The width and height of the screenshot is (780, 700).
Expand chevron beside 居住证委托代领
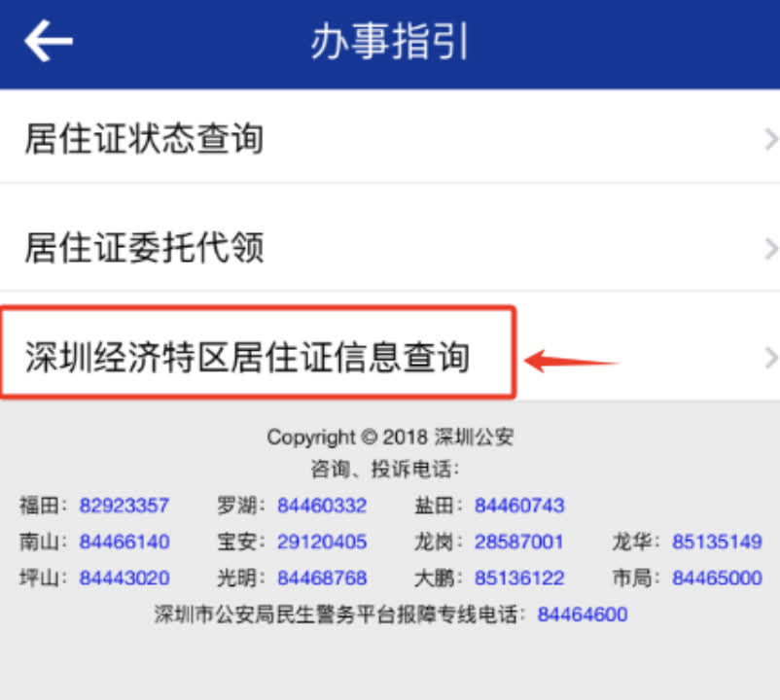(x=771, y=249)
